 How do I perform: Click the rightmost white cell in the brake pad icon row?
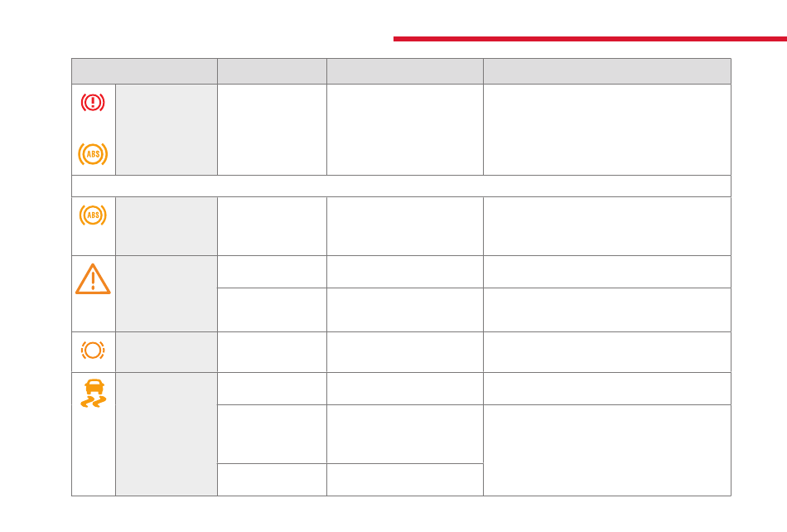point(606,352)
